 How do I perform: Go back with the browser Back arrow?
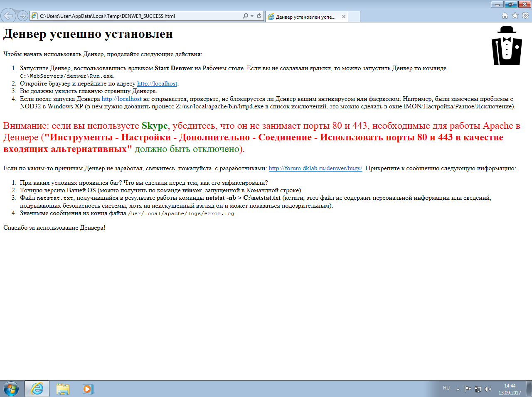8,16
